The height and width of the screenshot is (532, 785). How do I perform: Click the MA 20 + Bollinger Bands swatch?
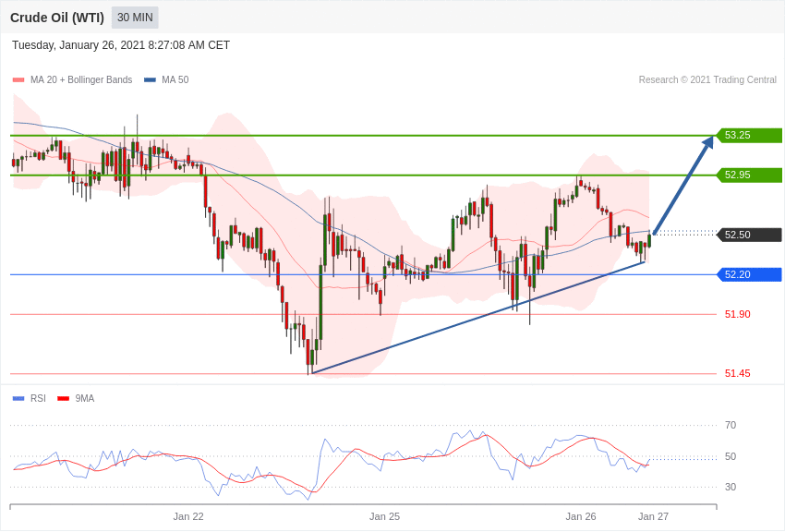tap(18, 80)
